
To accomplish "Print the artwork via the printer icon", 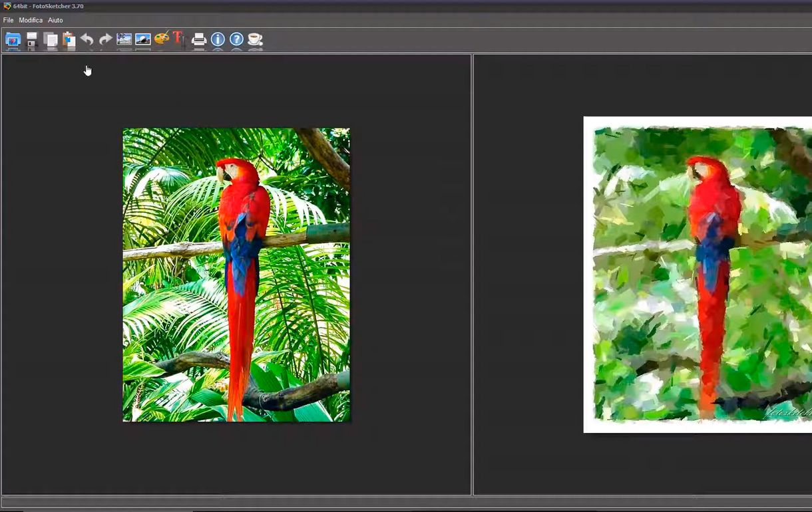I will 199,40.
